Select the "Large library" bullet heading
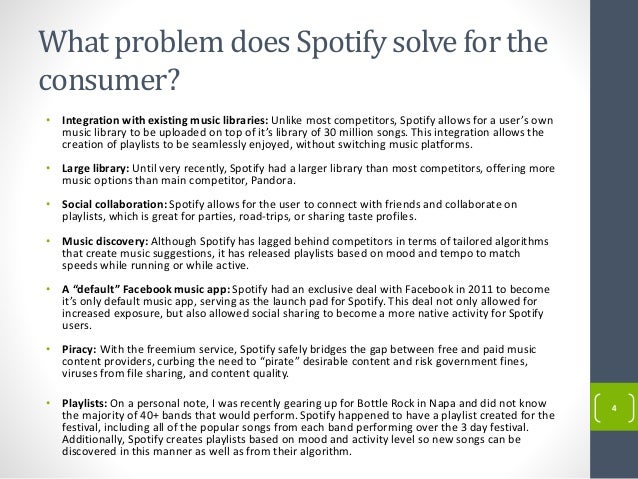 [94, 168]
